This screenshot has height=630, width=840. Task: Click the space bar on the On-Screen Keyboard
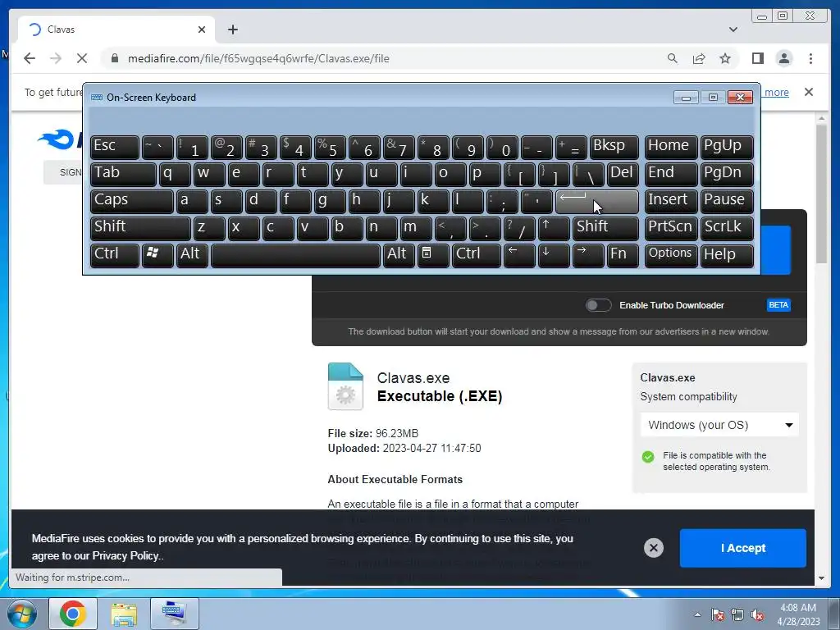[295, 255]
